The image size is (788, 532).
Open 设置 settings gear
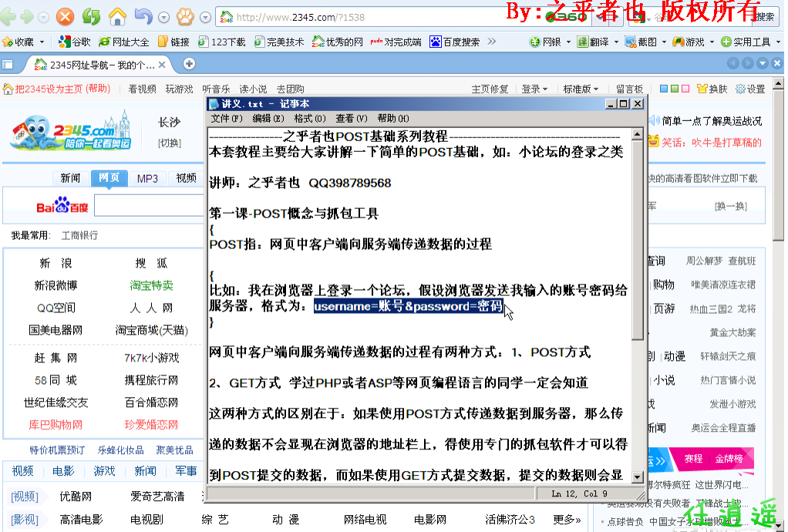point(750,89)
